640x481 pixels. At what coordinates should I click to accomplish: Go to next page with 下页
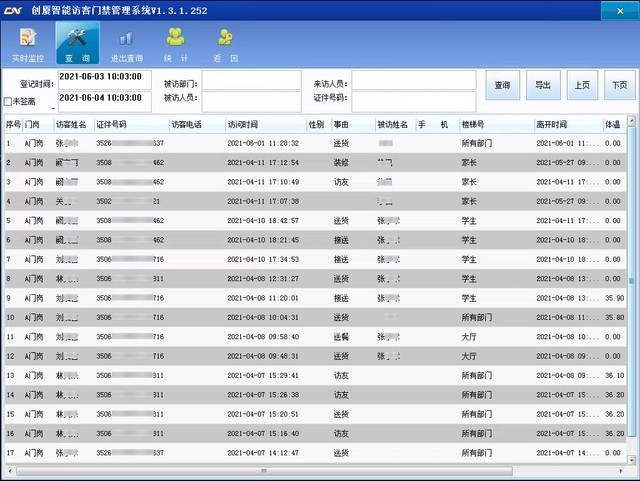[x=619, y=86]
